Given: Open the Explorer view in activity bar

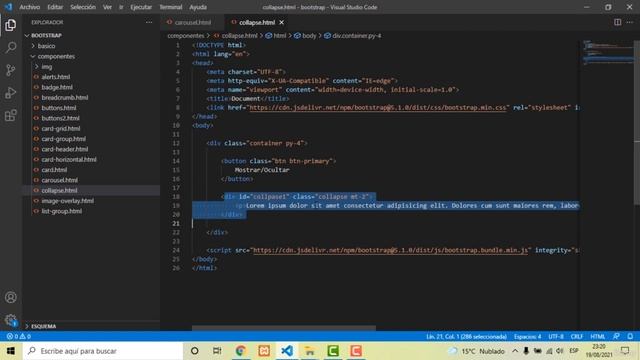Looking at the screenshot, I should click(x=11, y=25).
